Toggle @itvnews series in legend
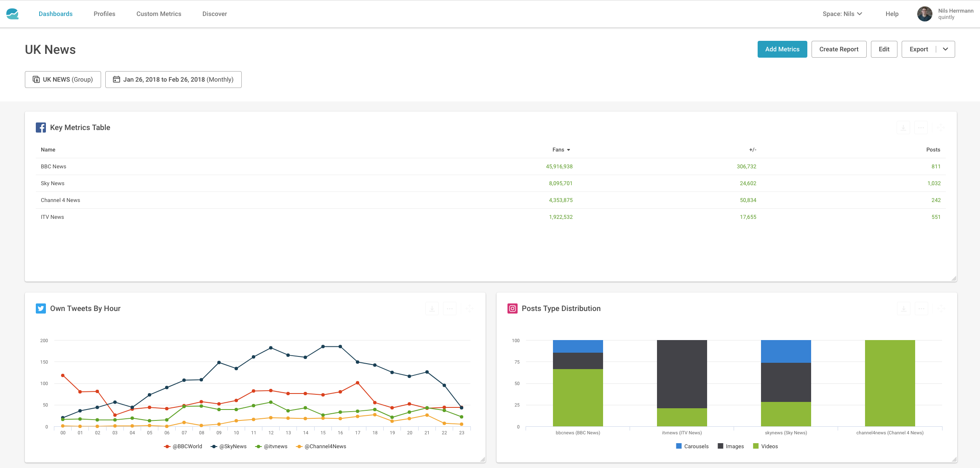Viewport: 980px width, 468px height. (272, 447)
